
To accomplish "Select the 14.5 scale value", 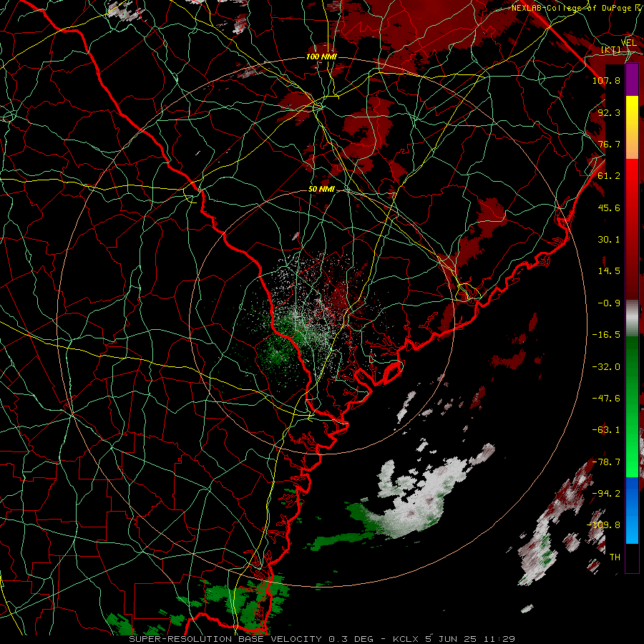I will pos(609,271).
